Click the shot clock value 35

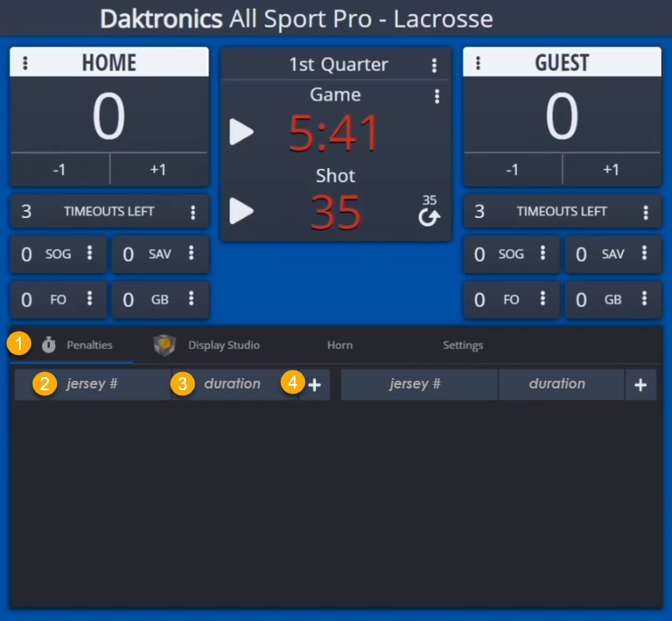coord(336,212)
